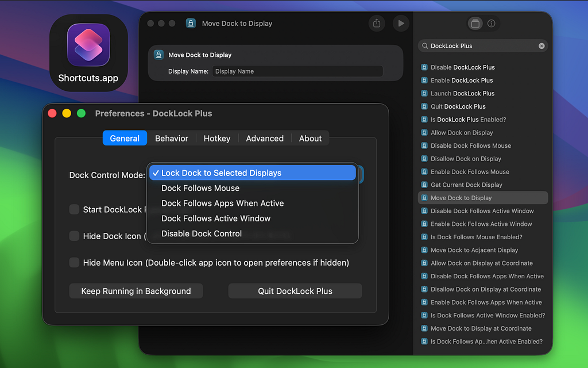This screenshot has height=368, width=588.
Task: Click the icon beside Allow Dock on Display
Action: (424, 133)
